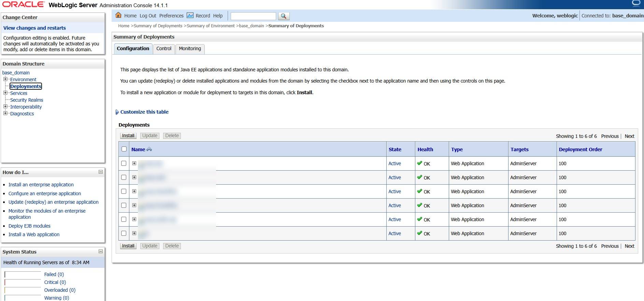
Task: Click Active state in first deployment row
Action: click(x=395, y=163)
